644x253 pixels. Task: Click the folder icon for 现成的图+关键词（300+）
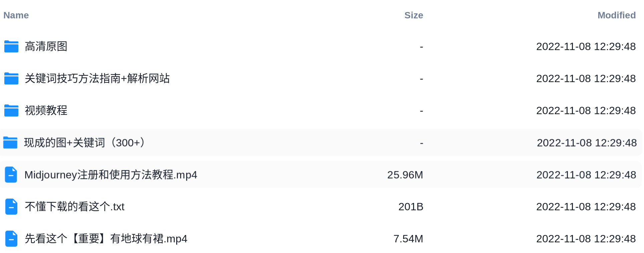coord(10,143)
